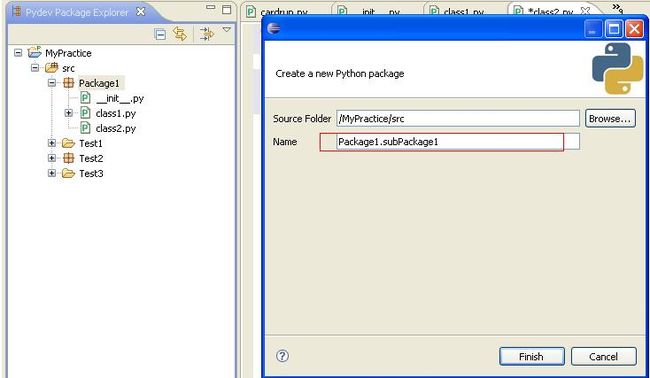Viewport: 650px width, 378px height.
Task: Expand the class1.py node
Action: pos(69,113)
